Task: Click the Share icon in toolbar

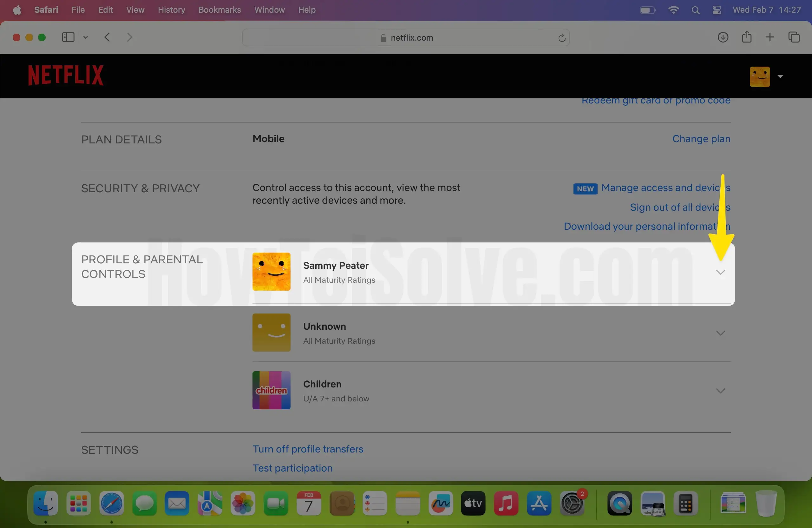Action: pyautogui.click(x=746, y=37)
